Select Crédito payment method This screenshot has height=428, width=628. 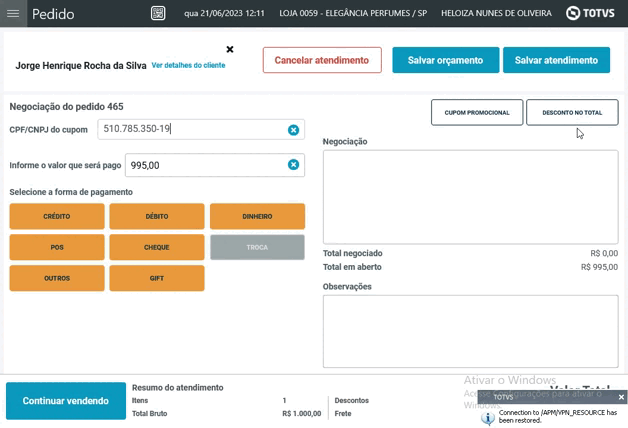[57, 216]
